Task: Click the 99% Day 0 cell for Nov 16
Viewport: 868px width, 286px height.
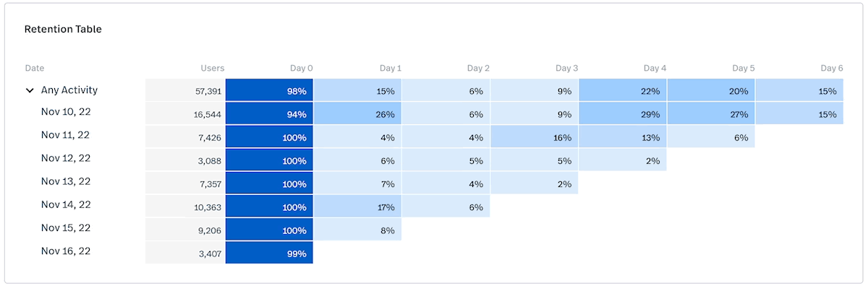Action: point(269,253)
